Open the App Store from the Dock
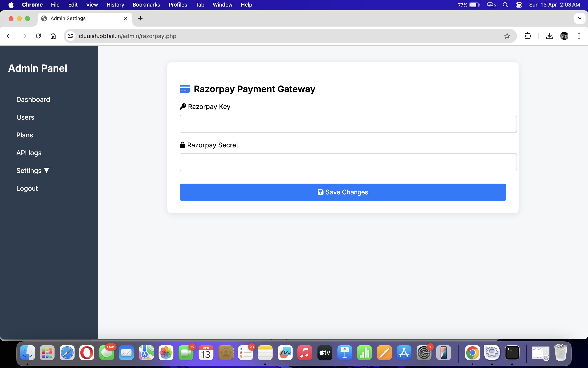 tap(404, 353)
